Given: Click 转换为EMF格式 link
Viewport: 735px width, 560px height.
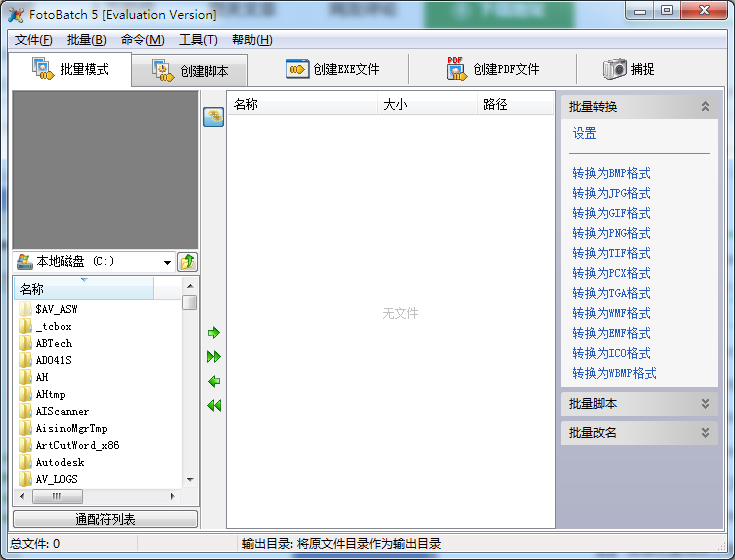Looking at the screenshot, I should click(x=611, y=333).
